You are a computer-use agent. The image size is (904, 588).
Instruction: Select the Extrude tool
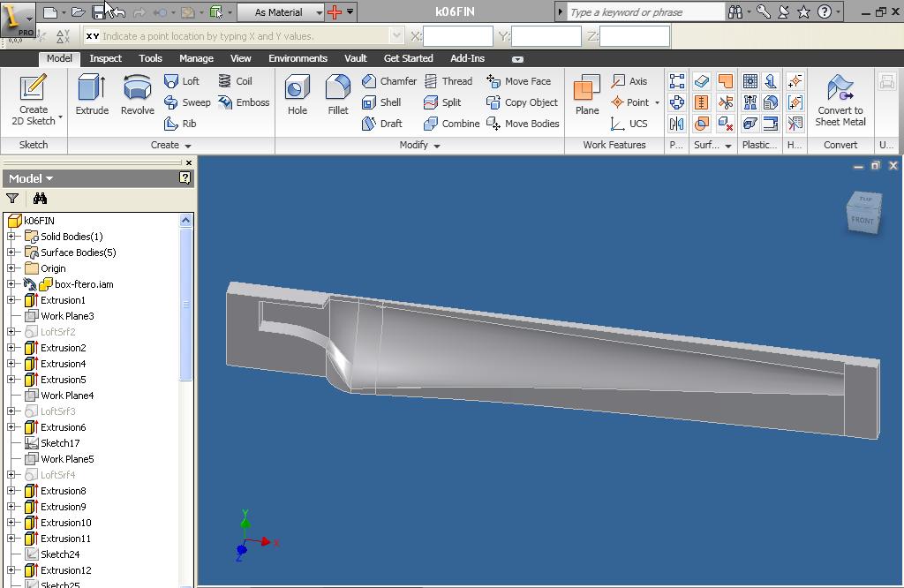pos(92,95)
